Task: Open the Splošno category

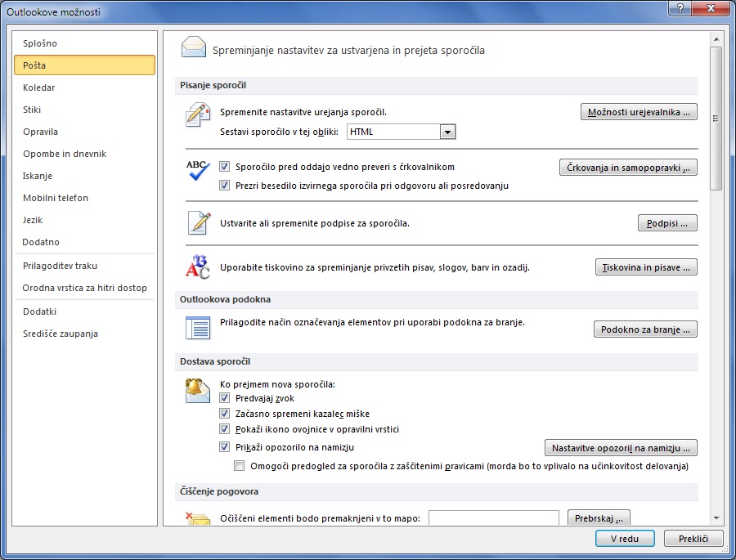Action: (x=84, y=43)
